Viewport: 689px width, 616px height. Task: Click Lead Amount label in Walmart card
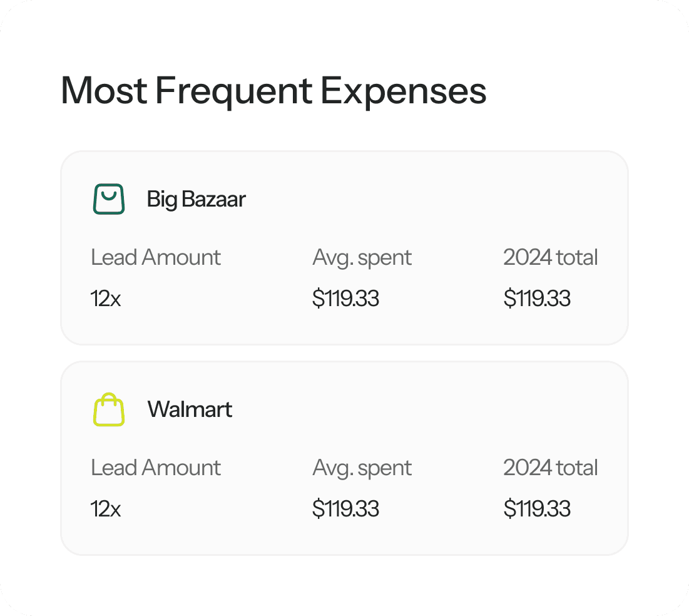[x=156, y=468]
